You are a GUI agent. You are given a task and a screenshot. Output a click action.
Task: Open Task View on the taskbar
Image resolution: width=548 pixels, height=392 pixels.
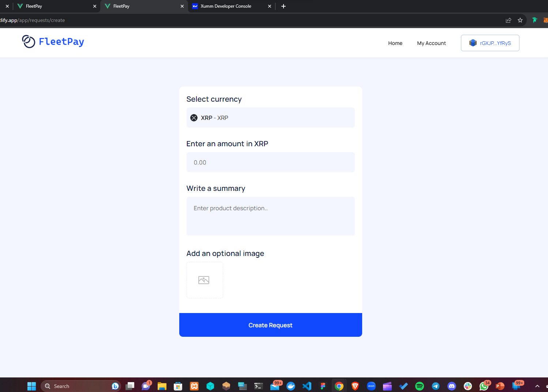[x=130, y=386]
